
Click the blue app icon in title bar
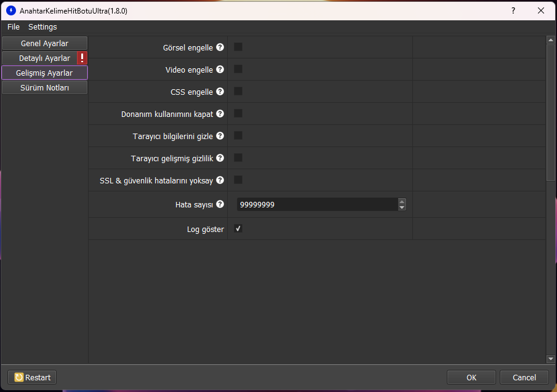(x=11, y=10)
